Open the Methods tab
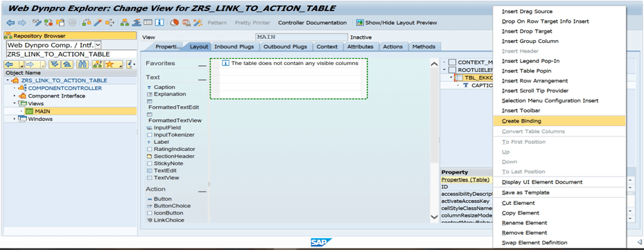Image resolution: width=644 pixels, height=252 pixels. (x=424, y=47)
